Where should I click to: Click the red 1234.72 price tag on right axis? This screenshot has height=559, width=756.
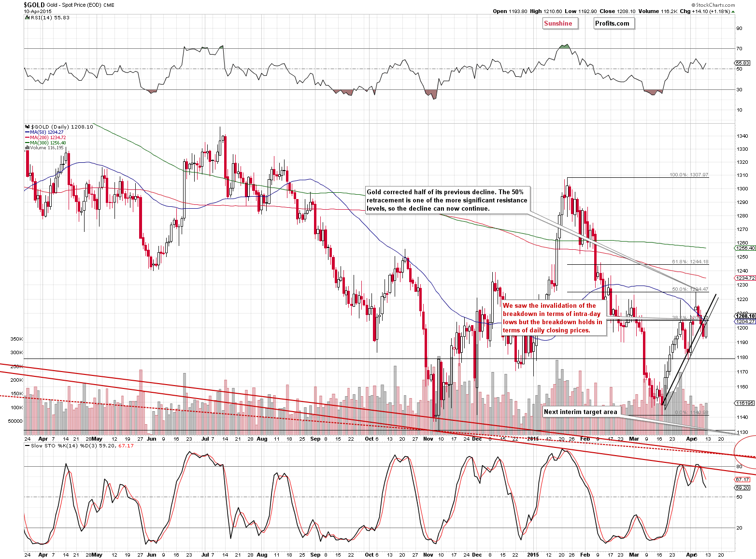tap(745, 278)
